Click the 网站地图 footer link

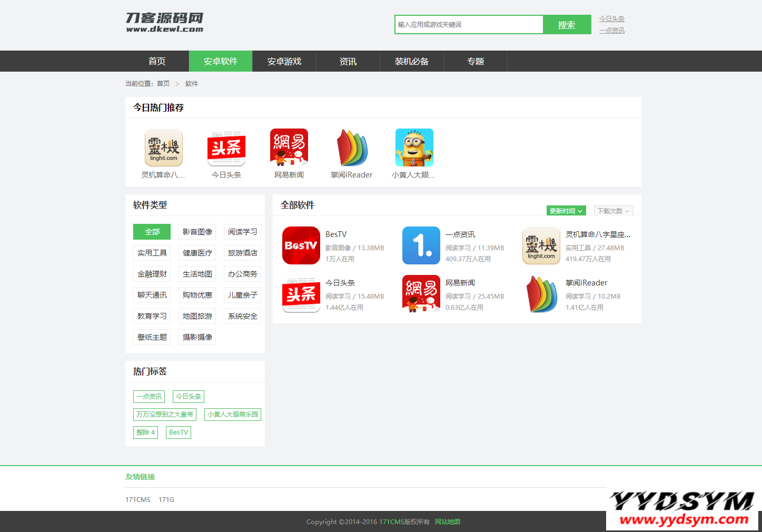click(448, 521)
